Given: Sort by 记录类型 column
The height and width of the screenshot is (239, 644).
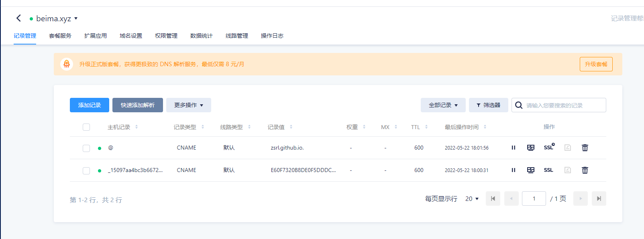Looking at the screenshot, I should click(203, 127).
